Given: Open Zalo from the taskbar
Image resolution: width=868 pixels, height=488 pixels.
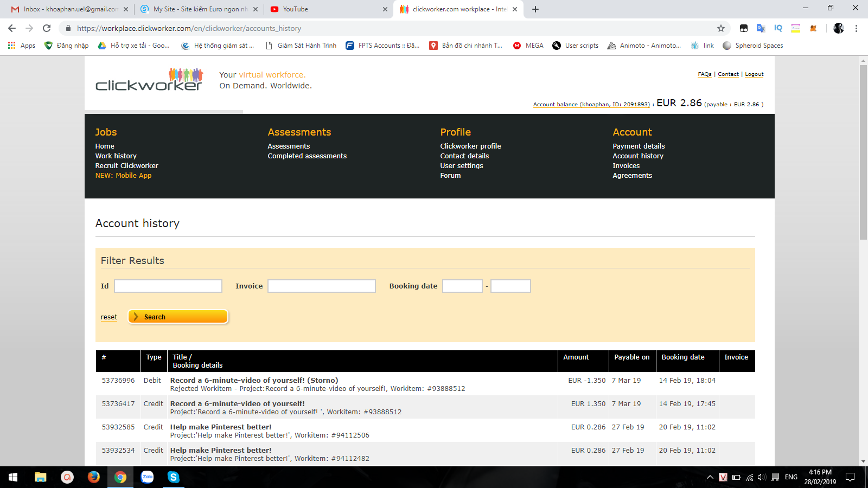Looking at the screenshot, I should click(147, 477).
